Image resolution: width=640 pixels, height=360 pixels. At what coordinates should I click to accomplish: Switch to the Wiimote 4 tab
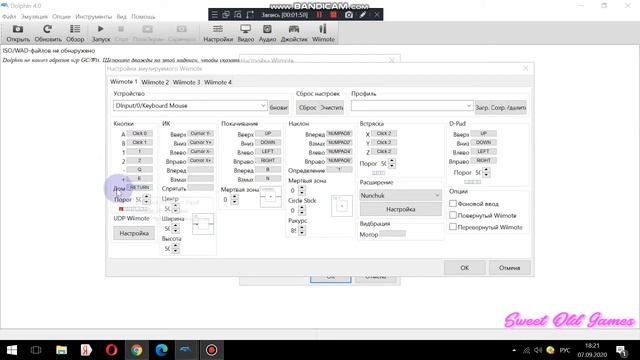coord(218,82)
